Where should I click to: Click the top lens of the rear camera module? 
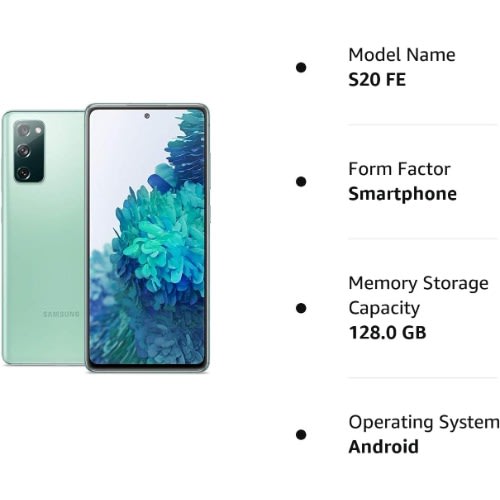coord(24,131)
